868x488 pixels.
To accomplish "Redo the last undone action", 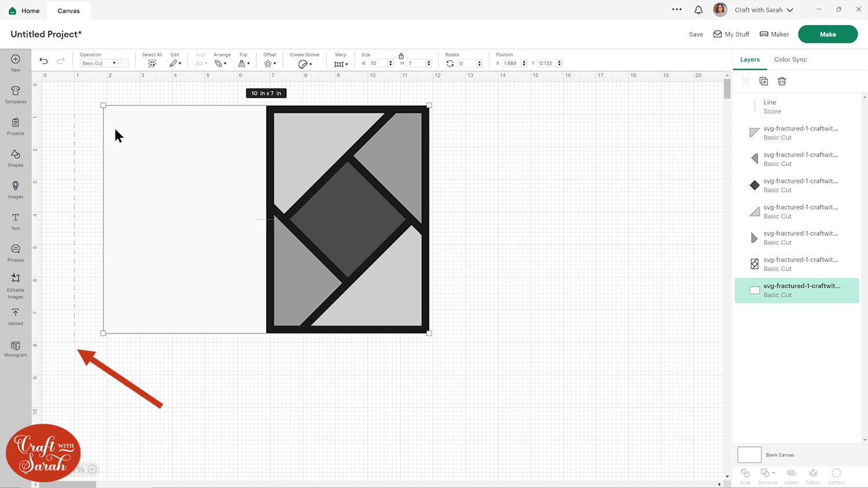I will pyautogui.click(x=61, y=61).
